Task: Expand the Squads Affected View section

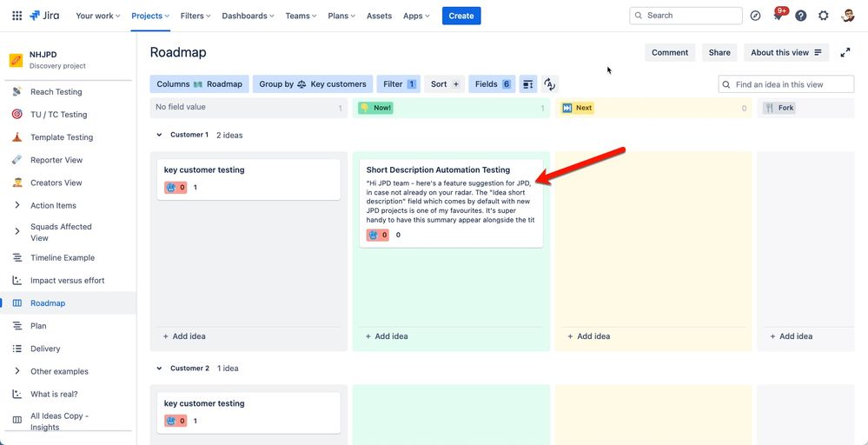Action: (x=17, y=231)
